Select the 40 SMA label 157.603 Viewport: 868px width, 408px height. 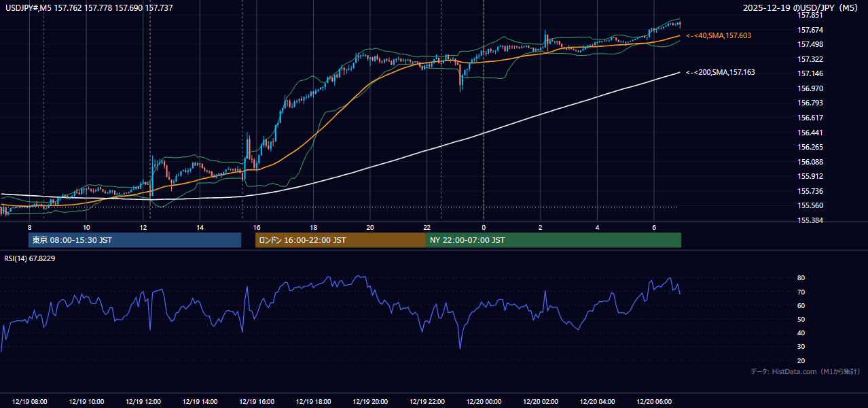719,35
